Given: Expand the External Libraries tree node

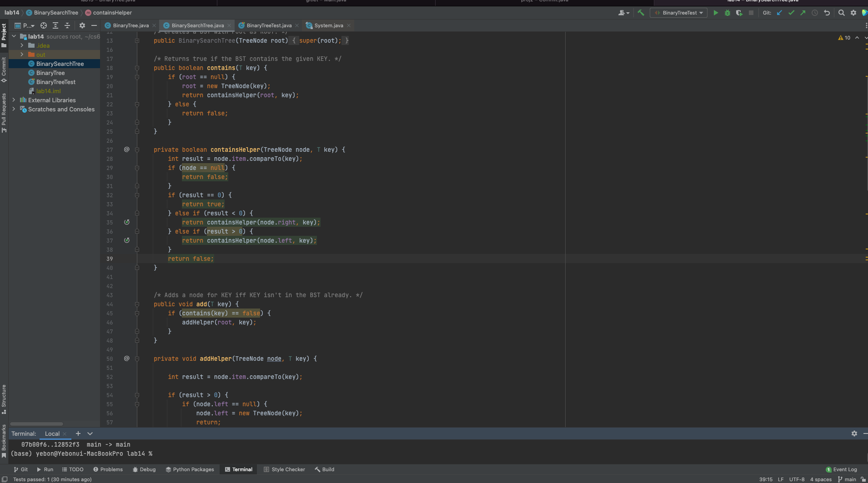Looking at the screenshot, I should [14, 100].
